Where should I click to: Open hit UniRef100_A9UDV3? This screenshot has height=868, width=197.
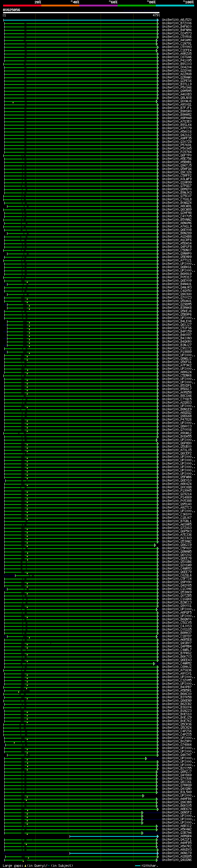click(x=177, y=850)
